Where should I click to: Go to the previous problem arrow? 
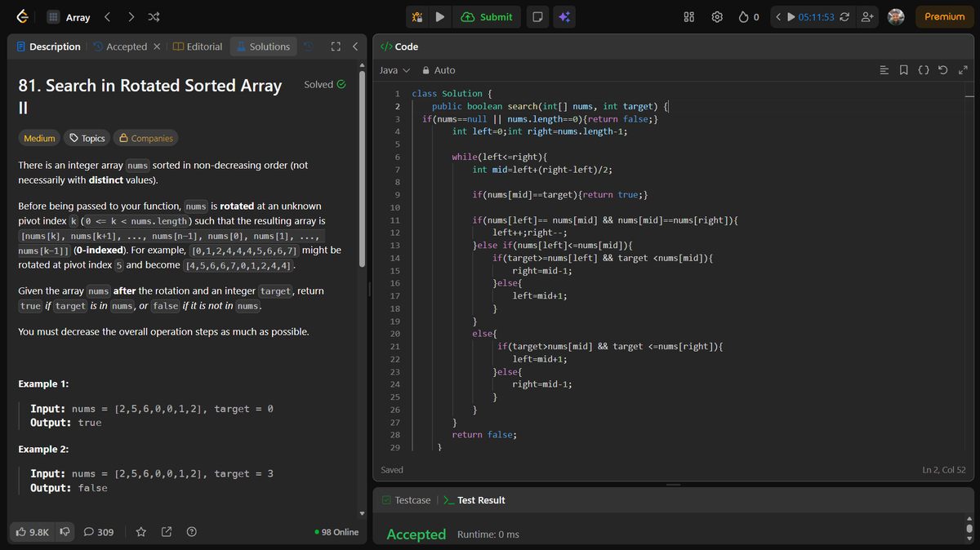coord(109,17)
